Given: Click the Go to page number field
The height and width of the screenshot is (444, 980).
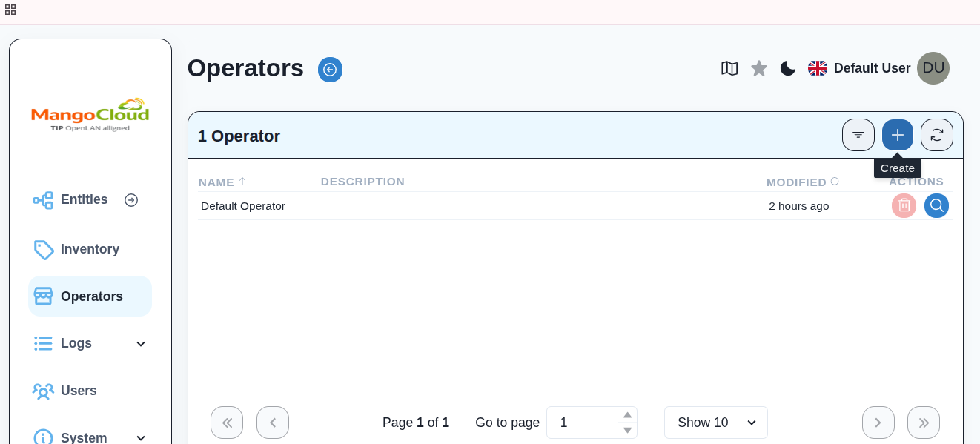Looking at the screenshot, I should pos(582,423).
